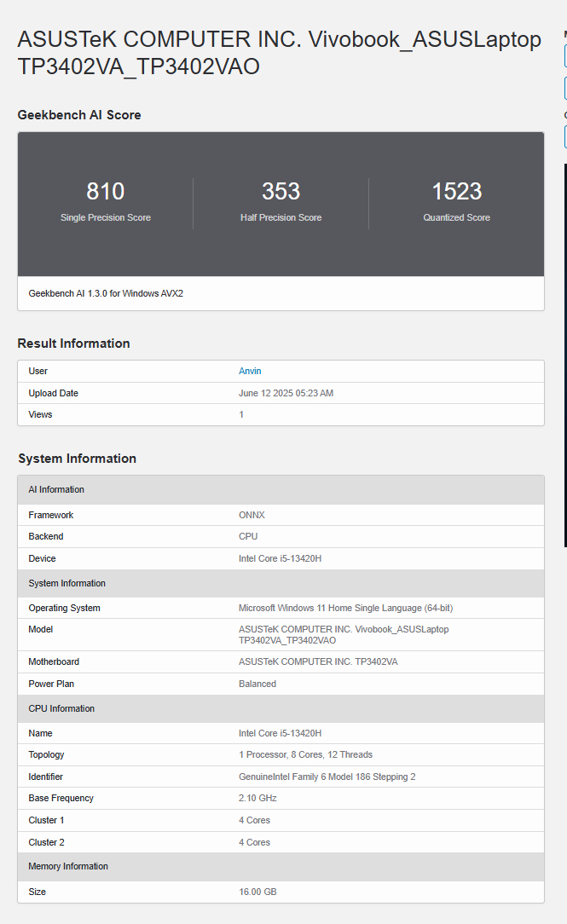The height and width of the screenshot is (924, 567).
Task: Click the 'AI Information' table header row
Action: tap(281, 489)
